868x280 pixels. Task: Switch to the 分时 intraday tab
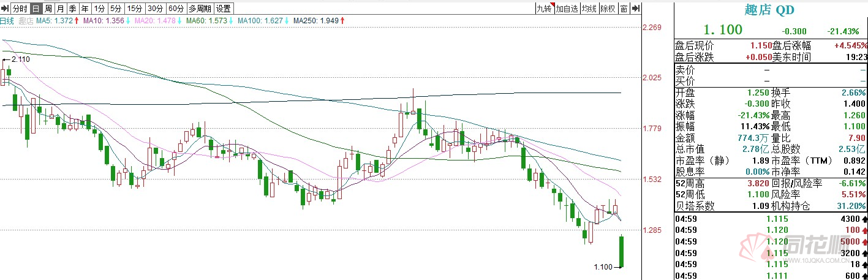click(20, 9)
